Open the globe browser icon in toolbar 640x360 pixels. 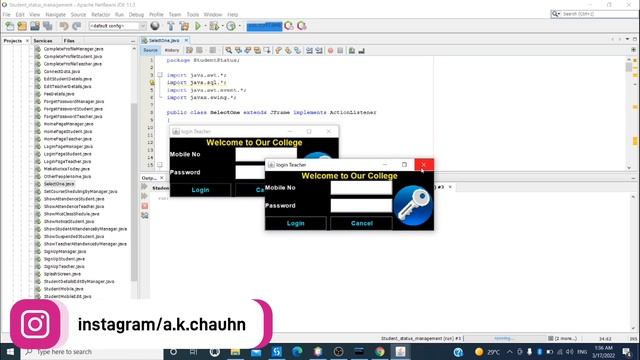coord(155,26)
